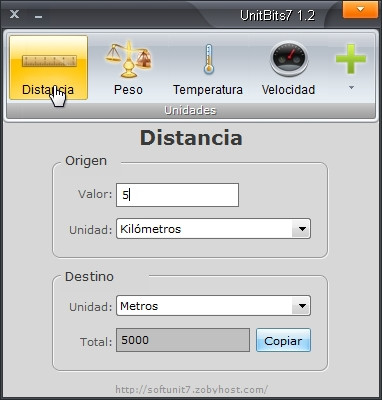Click the Total: label
The height and width of the screenshot is (400, 382).
96,342
